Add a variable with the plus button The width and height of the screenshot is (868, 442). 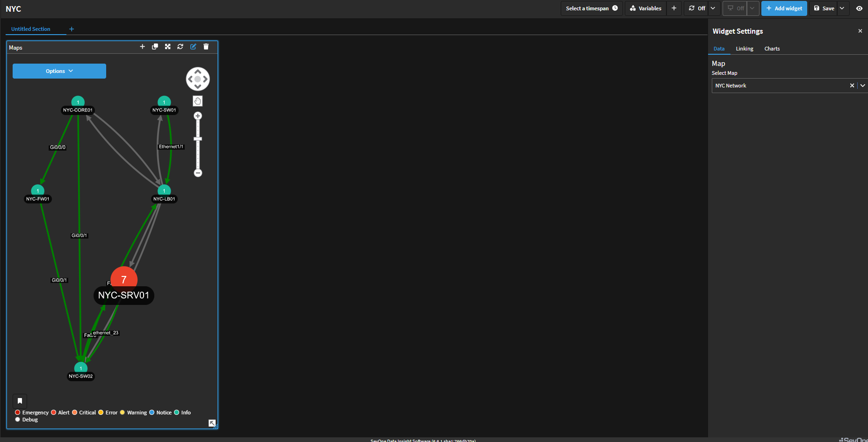coord(674,8)
